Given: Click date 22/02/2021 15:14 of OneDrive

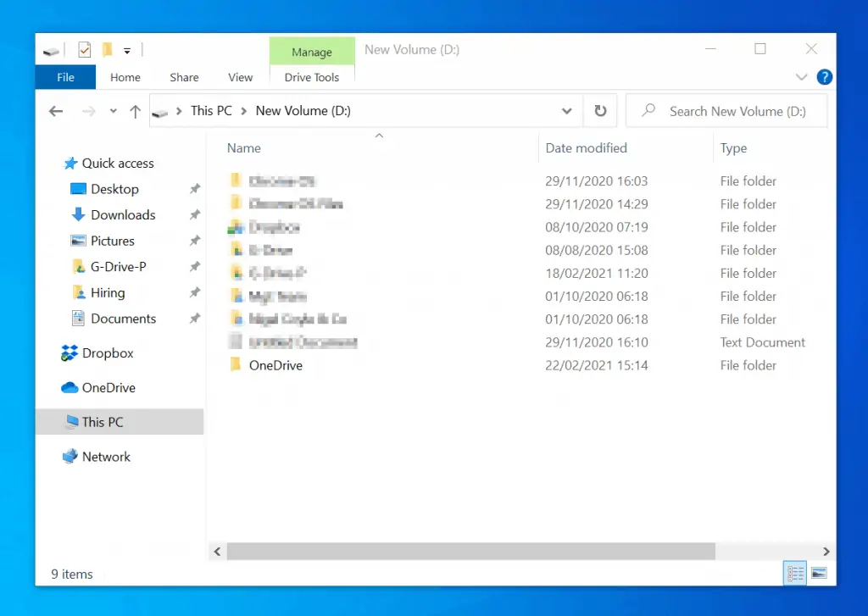Looking at the screenshot, I should 596,365.
